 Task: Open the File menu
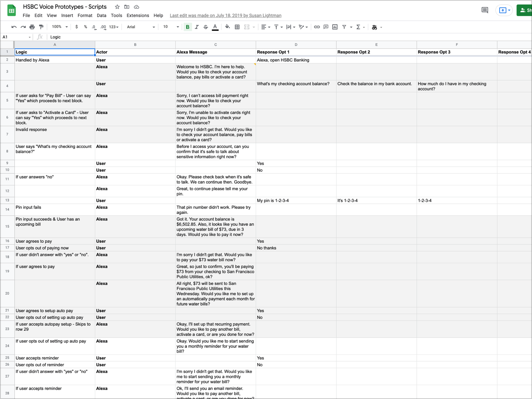(x=26, y=15)
